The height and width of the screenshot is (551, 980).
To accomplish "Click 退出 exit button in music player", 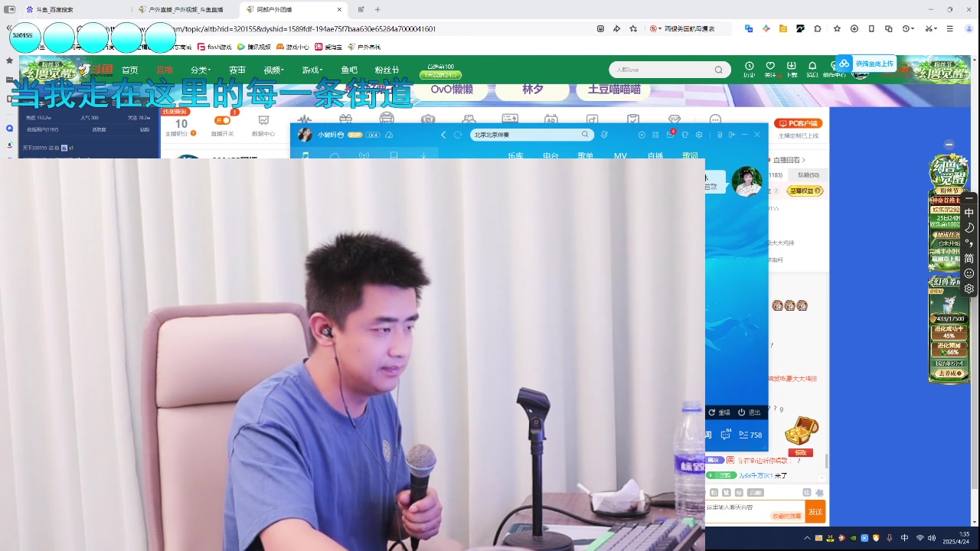I will click(749, 412).
